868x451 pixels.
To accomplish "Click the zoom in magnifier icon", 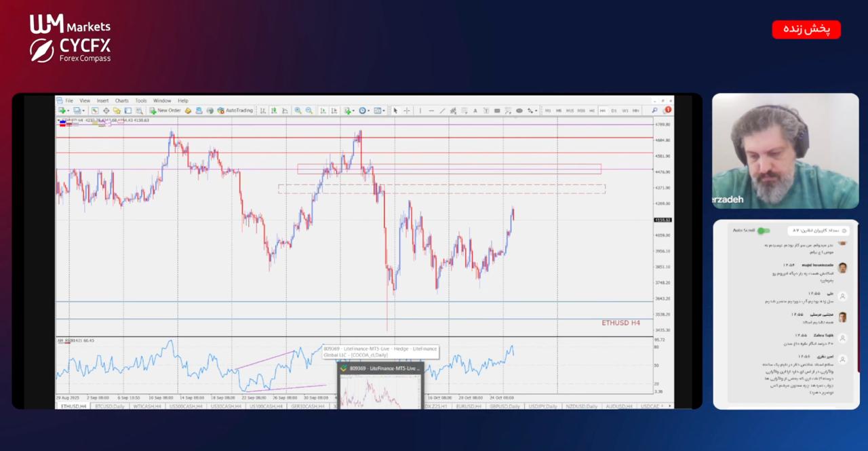I will [298, 111].
